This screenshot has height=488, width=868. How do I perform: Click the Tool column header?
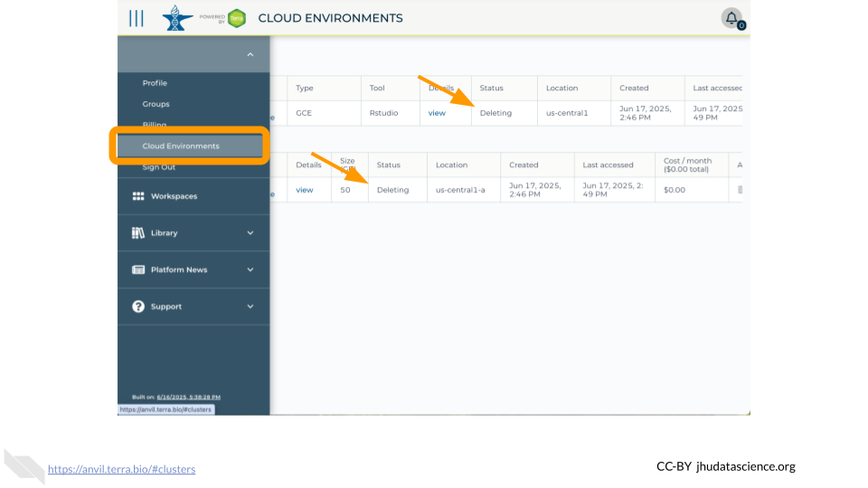coord(377,88)
